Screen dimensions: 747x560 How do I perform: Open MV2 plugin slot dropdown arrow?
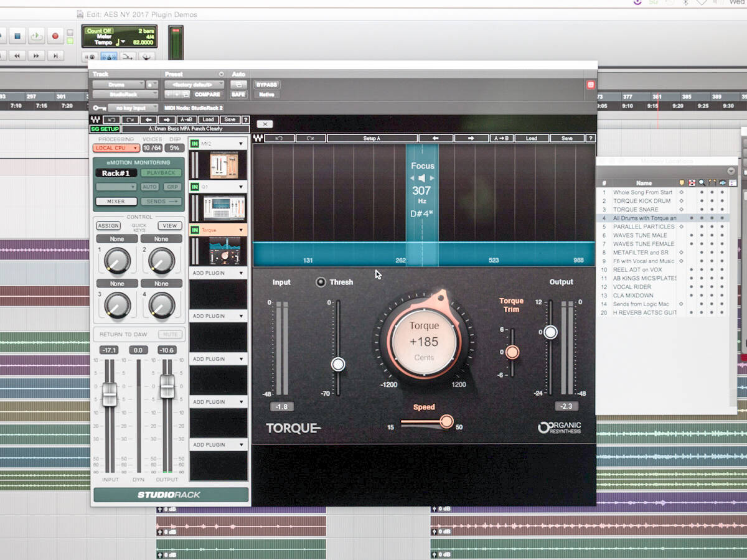(241, 144)
